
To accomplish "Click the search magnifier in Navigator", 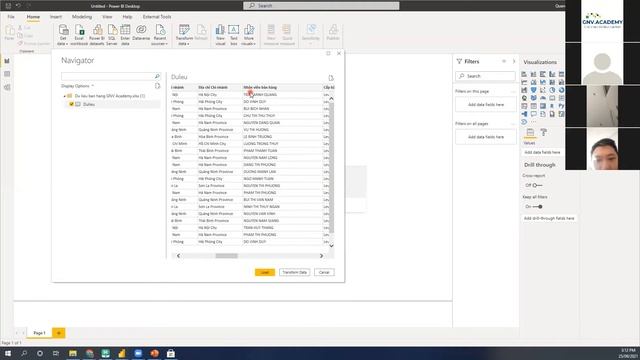I will tap(157, 76).
